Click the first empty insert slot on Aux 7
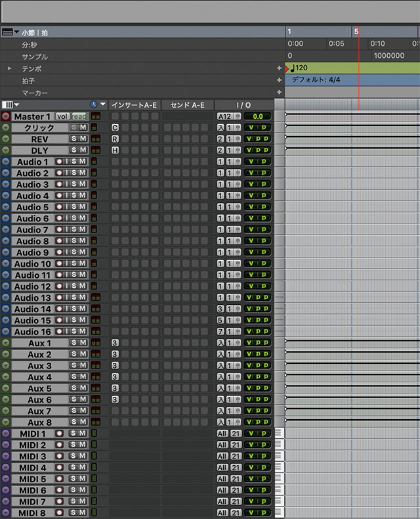420x519 pixels. 115,411
